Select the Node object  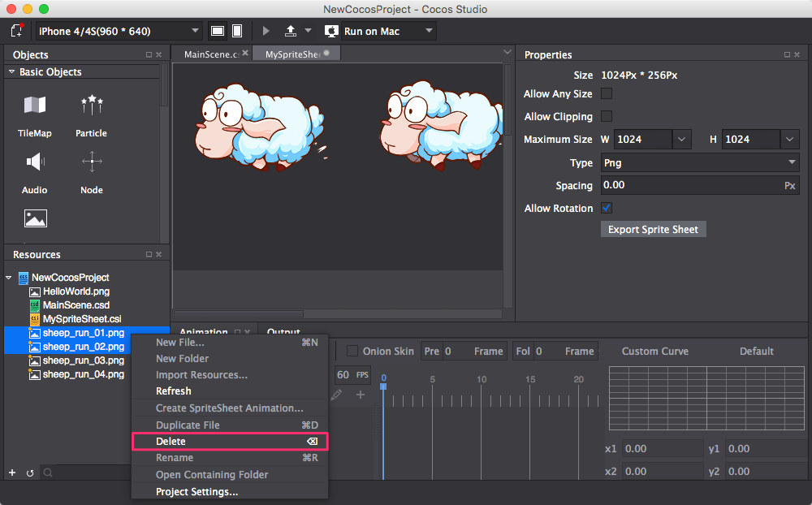[92, 173]
